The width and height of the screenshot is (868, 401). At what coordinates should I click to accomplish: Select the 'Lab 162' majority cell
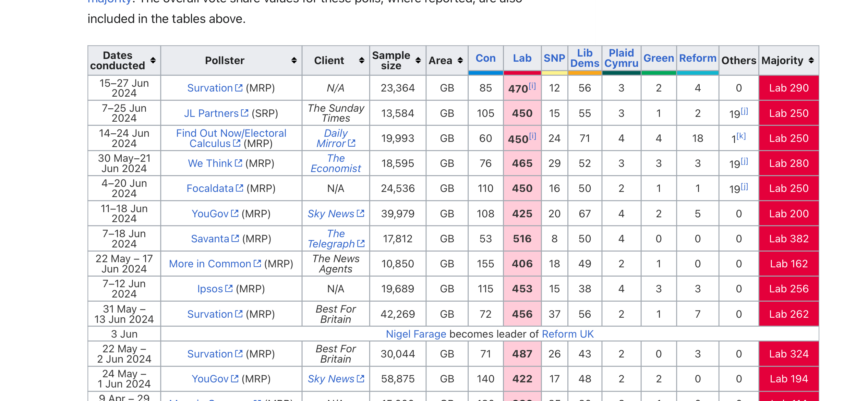coord(789,264)
